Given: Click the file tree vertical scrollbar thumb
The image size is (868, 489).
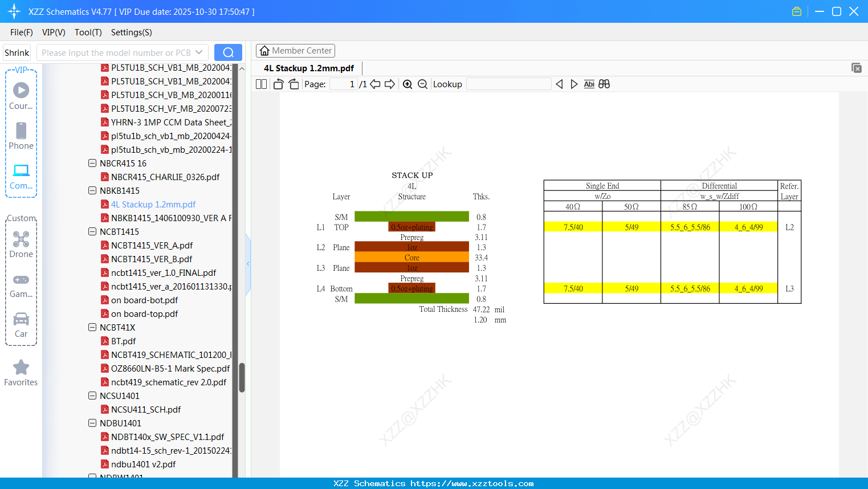Looking at the screenshot, I should [242, 377].
